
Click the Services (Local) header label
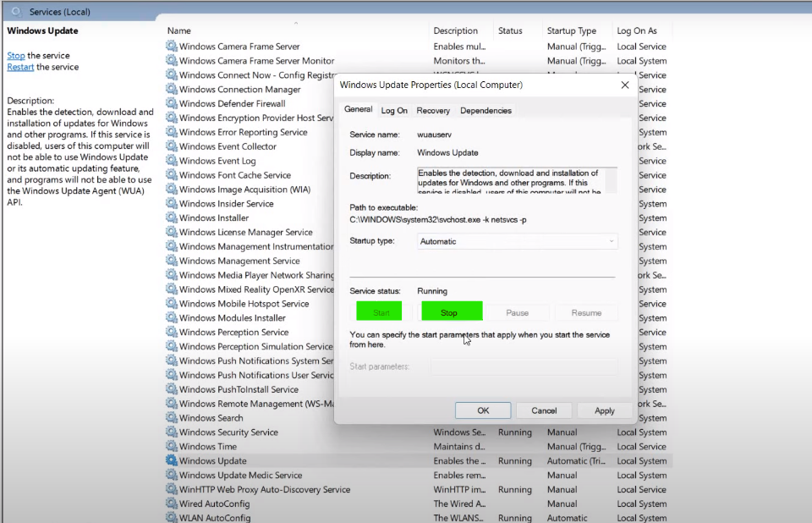tap(59, 11)
